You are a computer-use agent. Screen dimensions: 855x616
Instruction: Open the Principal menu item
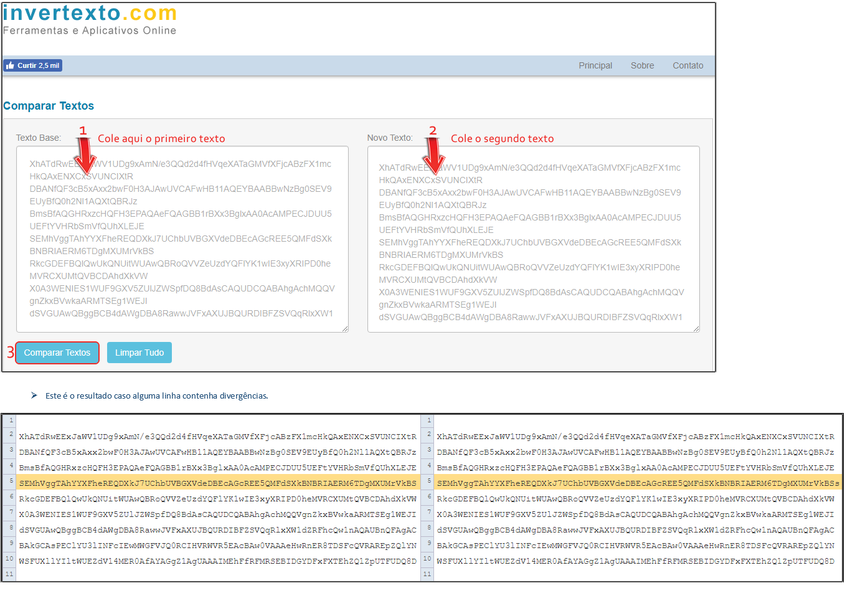(595, 65)
